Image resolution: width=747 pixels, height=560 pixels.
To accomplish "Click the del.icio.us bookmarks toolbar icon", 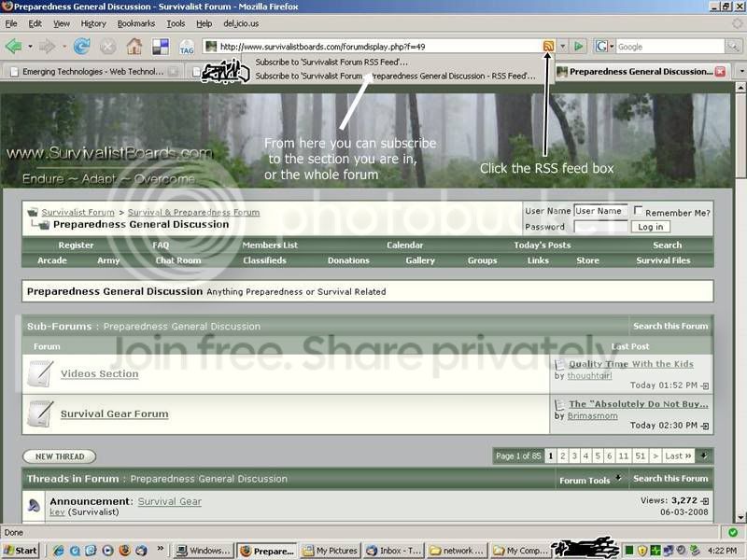I will (161, 47).
